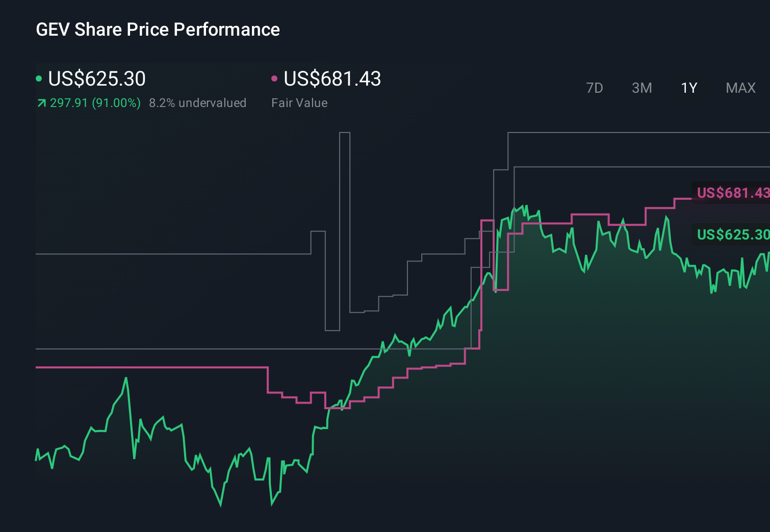This screenshot has width=770, height=532.
Task: Click the GEV Share Price Performance title
Action: tap(158, 30)
